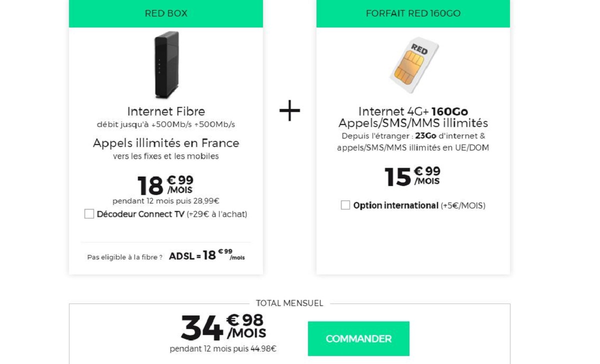Screen dimensions: 600x364
Task: Select the Internet Fibre title
Action: click(x=166, y=111)
